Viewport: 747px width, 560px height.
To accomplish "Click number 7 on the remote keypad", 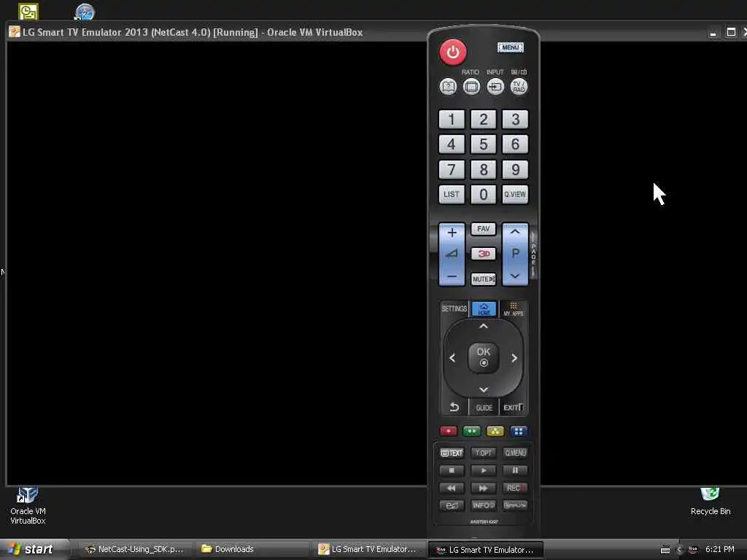I will tap(452, 169).
